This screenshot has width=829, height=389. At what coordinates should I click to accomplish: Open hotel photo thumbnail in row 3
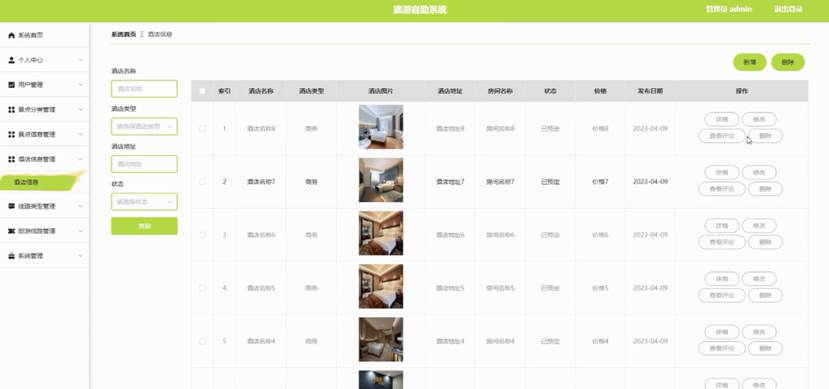pyautogui.click(x=381, y=233)
